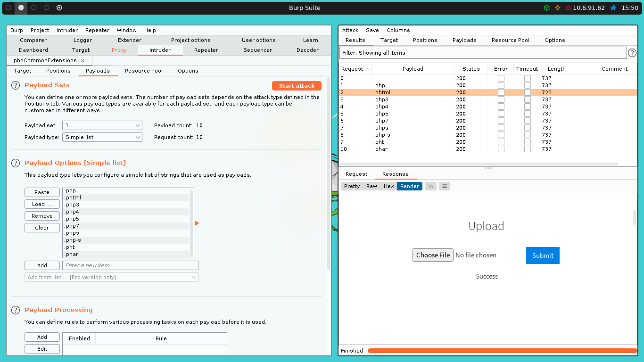
Task: Tick the Error checkbox for request 0
Action: 501,78
